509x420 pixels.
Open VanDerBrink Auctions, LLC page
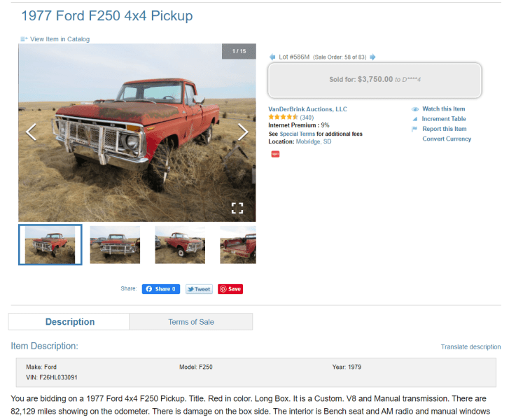(307, 109)
